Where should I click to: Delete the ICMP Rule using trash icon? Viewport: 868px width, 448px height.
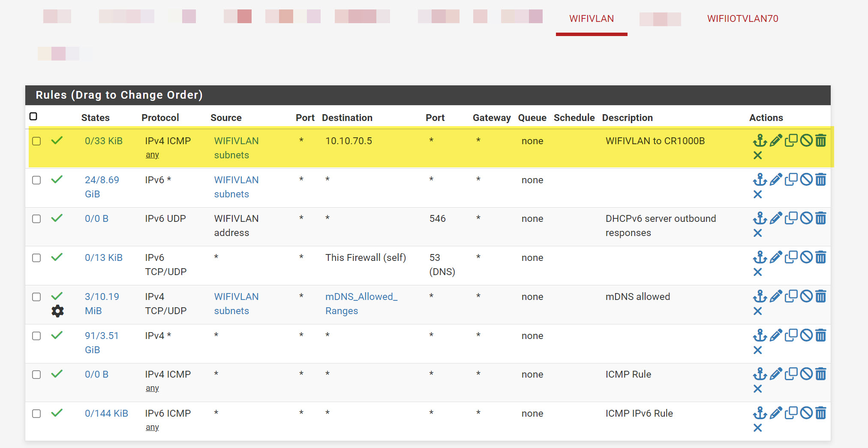point(820,374)
